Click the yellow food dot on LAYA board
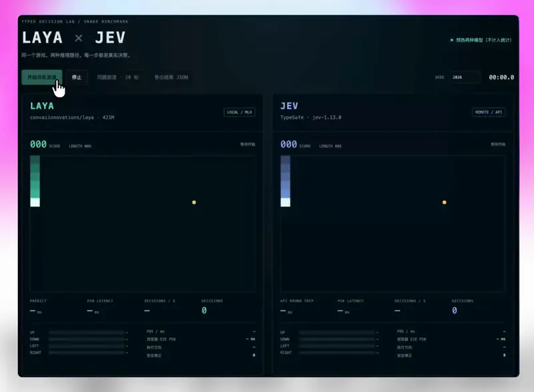 coord(194,202)
